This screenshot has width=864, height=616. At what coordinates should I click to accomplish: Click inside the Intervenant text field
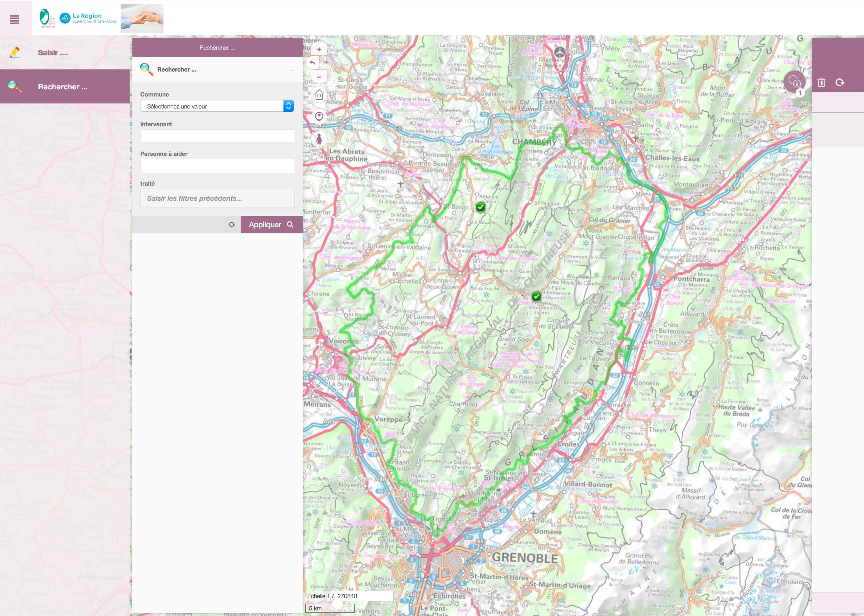click(x=217, y=136)
